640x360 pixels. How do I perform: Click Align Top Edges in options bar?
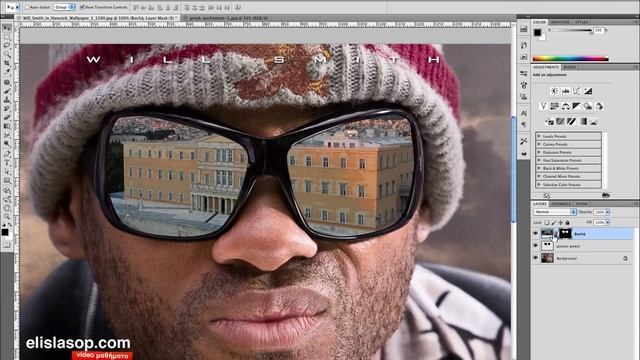coord(136,7)
